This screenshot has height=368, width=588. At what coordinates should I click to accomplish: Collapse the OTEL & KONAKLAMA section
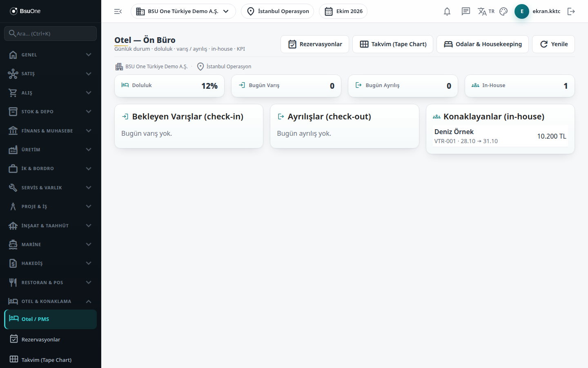point(51,301)
